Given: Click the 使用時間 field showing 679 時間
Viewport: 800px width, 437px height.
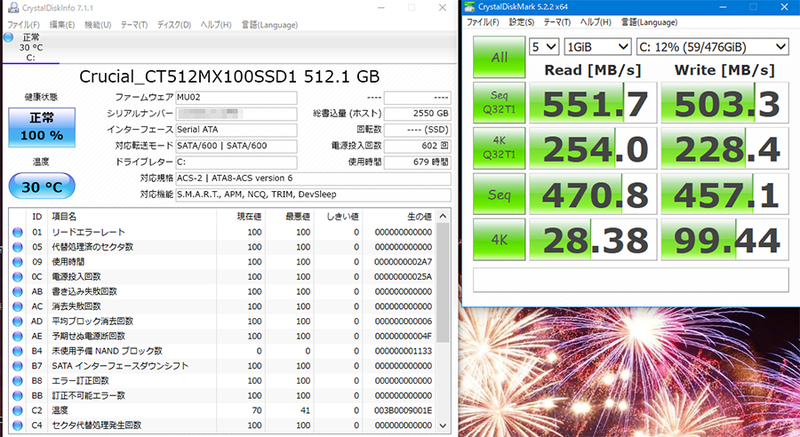Looking at the screenshot, I should point(417,162).
